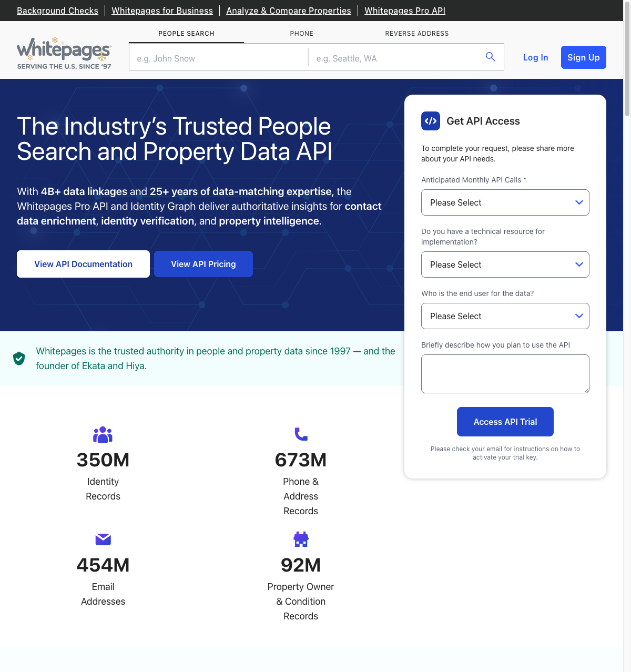Screen dimensions: 631x672
Task: Click the green shield checkmark icon
Action: click(x=19, y=359)
